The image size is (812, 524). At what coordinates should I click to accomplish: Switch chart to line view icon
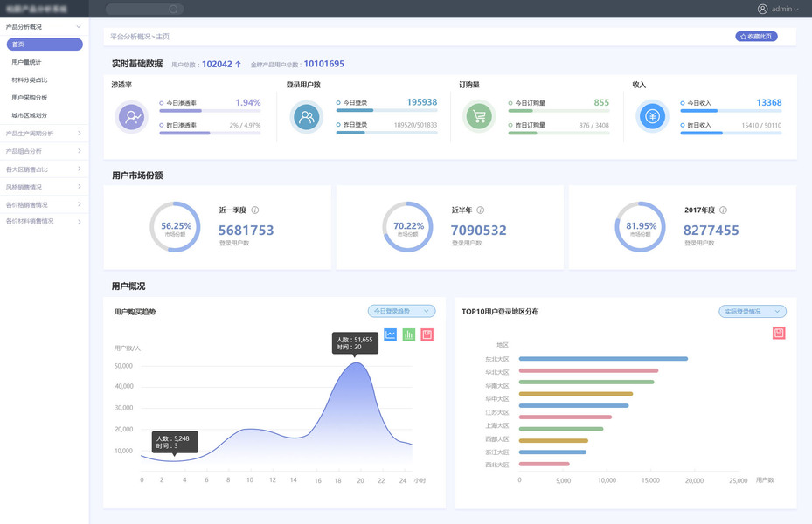click(391, 334)
